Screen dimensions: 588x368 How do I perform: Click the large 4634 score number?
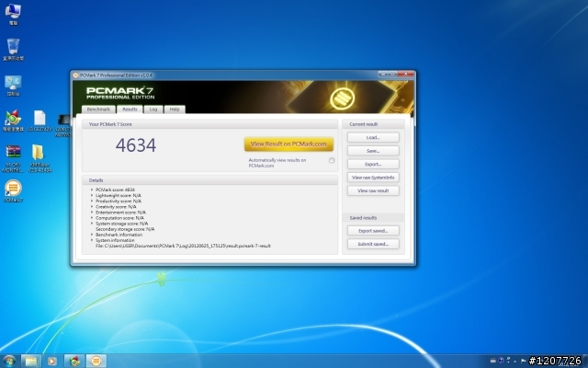[x=136, y=145]
